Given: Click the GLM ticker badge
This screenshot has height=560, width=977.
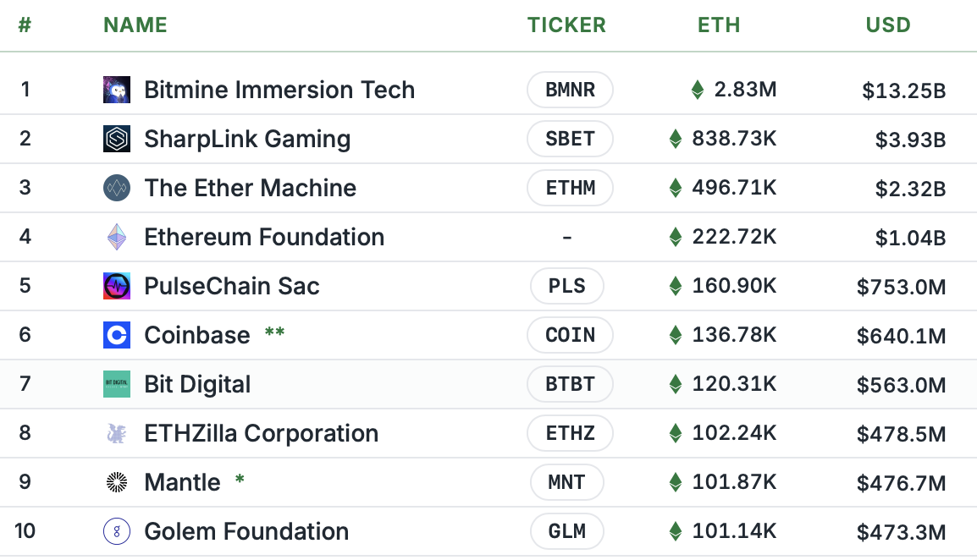Looking at the screenshot, I should [567, 531].
